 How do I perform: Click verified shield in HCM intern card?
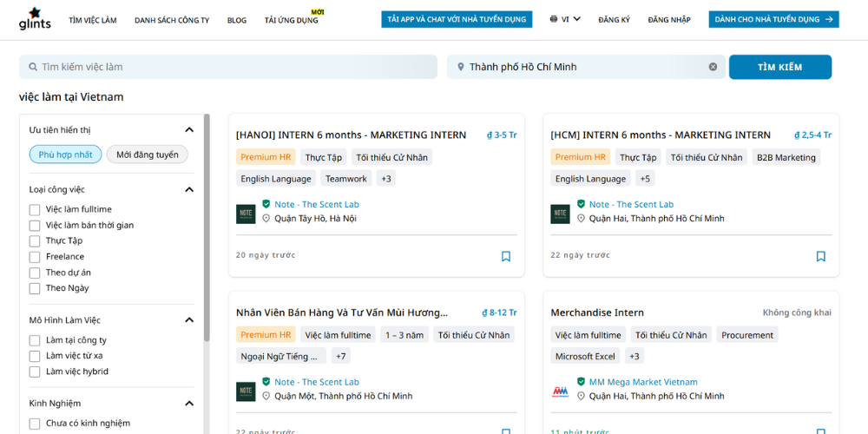[581, 204]
